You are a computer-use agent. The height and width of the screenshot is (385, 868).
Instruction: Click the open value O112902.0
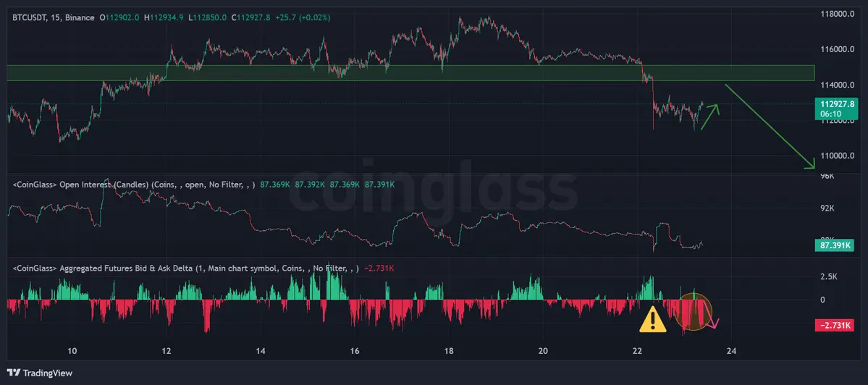point(119,17)
